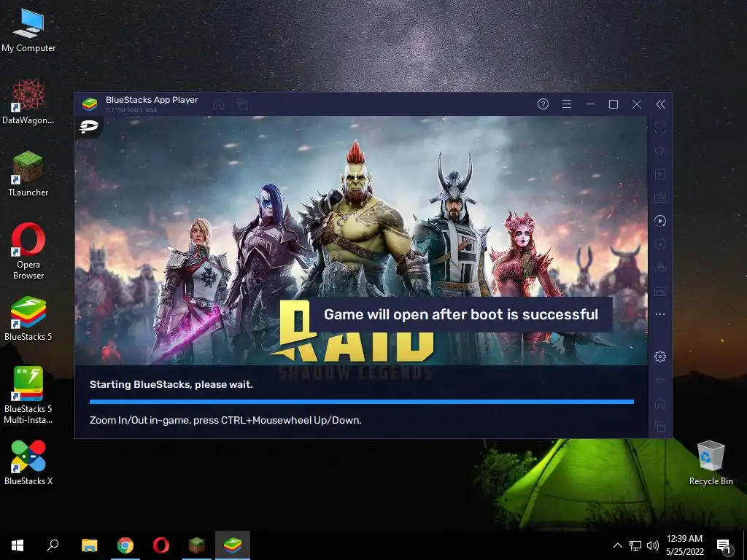Viewport: 747px width, 560px height.
Task: Open Windows taskbar search
Action: pyautogui.click(x=53, y=545)
